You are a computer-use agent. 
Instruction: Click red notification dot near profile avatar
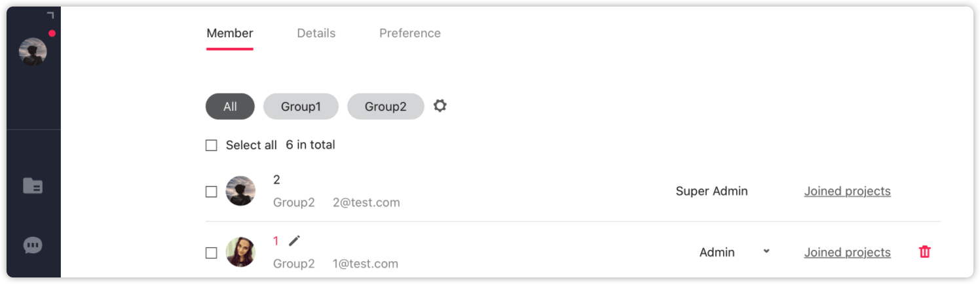click(x=52, y=33)
